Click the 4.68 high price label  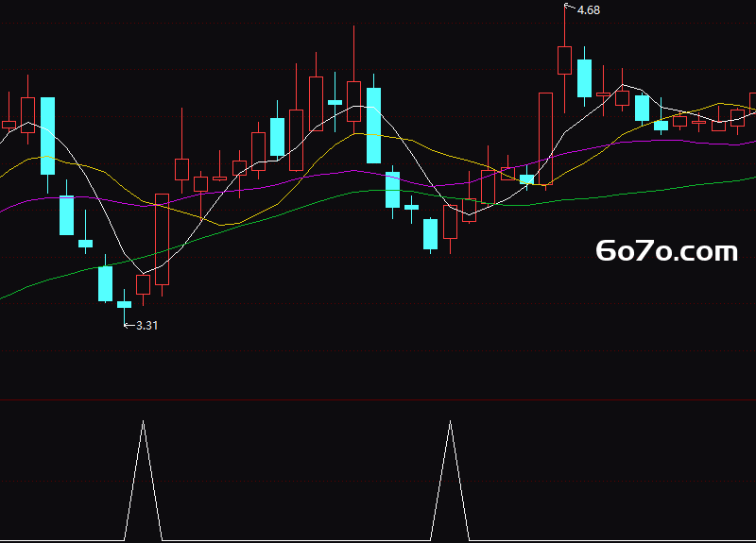588,10
